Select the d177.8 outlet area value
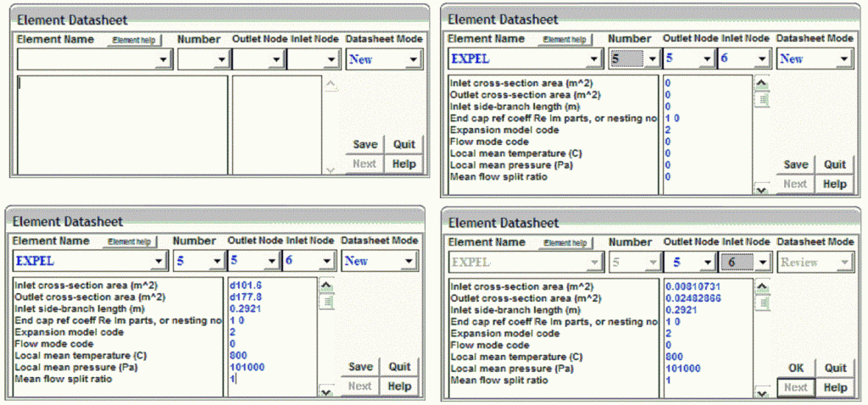The width and height of the screenshot is (868, 405). coord(248,297)
